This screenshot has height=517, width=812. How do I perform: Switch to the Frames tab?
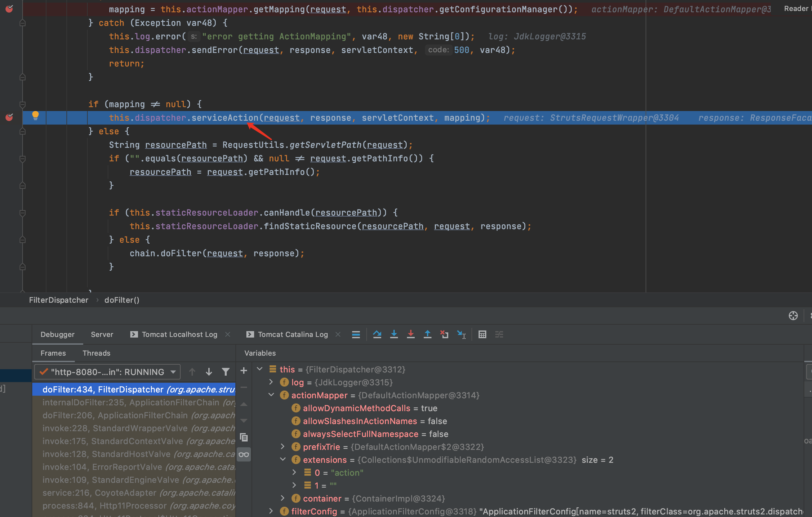point(53,353)
